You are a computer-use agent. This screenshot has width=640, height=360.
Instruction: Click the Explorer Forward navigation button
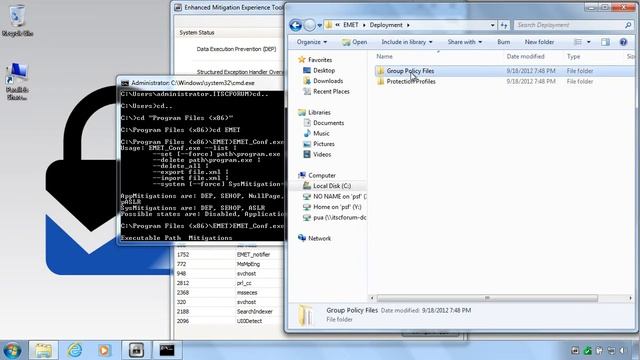[310, 25]
